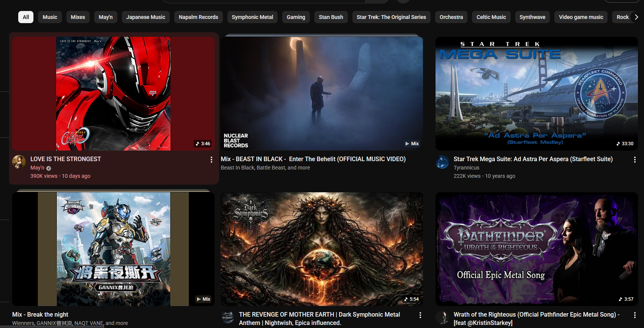Open options menu for LOVE IS THE STRONGEST

(212, 160)
